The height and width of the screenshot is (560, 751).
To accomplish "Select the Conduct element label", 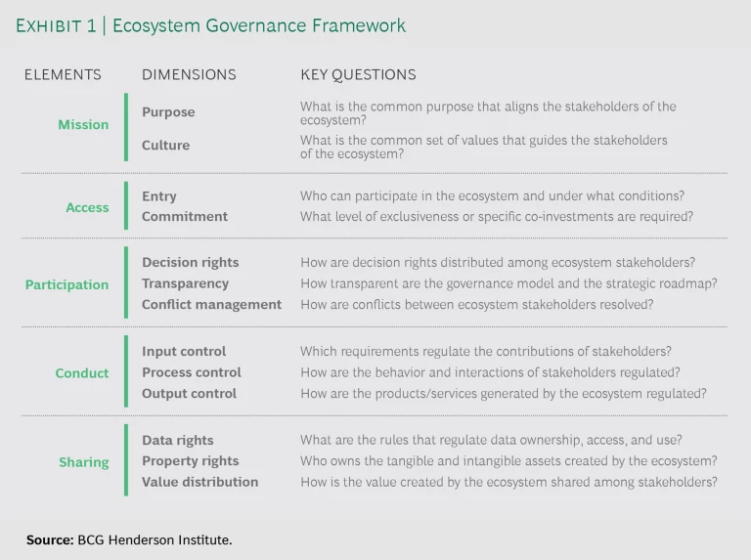I will [x=82, y=372].
